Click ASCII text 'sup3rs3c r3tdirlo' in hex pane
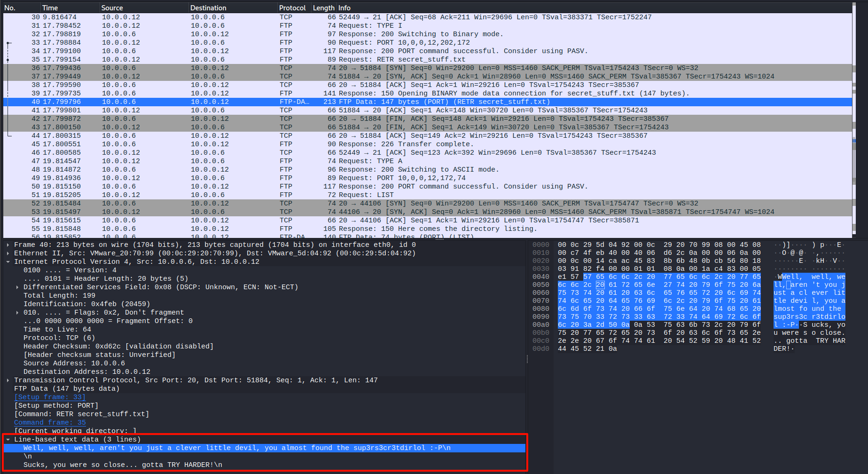868x474 pixels. (809, 316)
